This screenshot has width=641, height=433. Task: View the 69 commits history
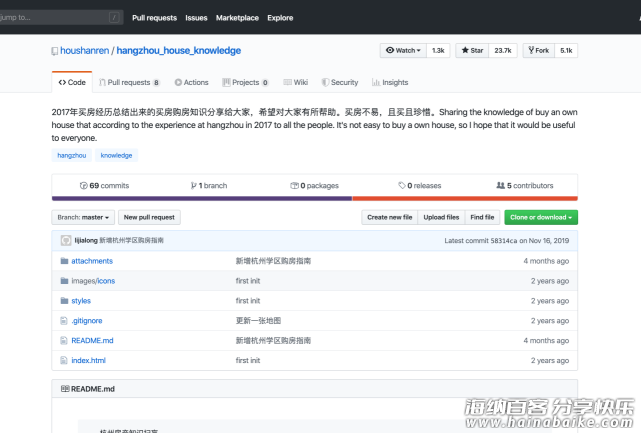104,186
